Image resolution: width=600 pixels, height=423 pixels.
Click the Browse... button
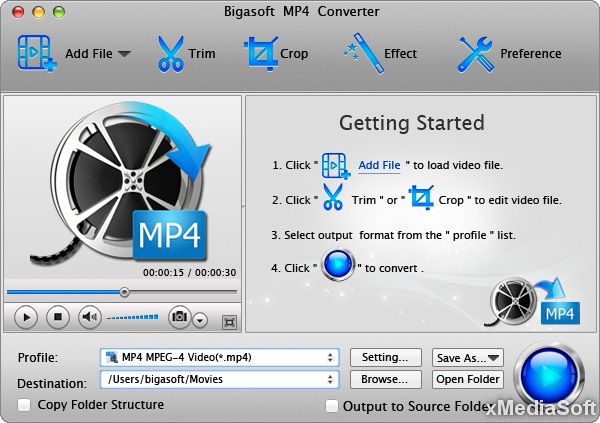point(385,379)
